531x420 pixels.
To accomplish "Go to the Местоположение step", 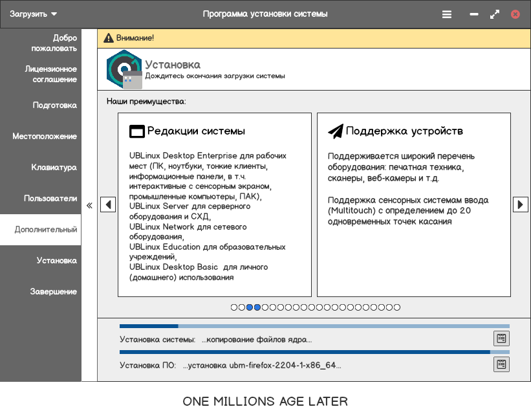I will pyautogui.click(x=45, y=137).
